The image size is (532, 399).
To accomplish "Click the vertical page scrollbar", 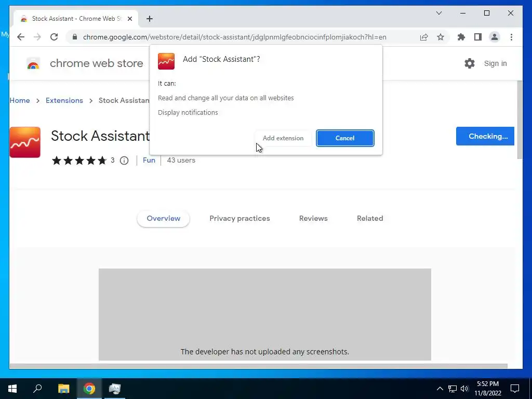I will (x=519, y=120).
